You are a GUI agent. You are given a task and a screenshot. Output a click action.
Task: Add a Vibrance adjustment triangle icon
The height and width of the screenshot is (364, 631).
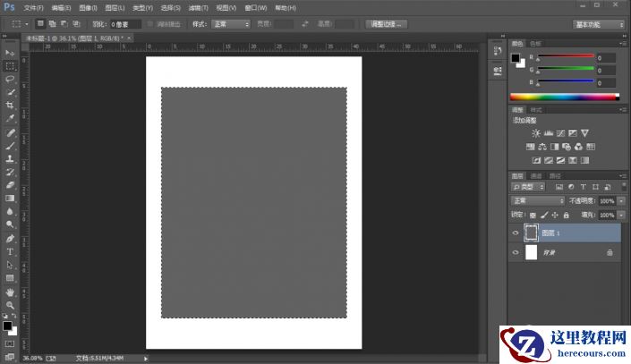tap(584, 133)
